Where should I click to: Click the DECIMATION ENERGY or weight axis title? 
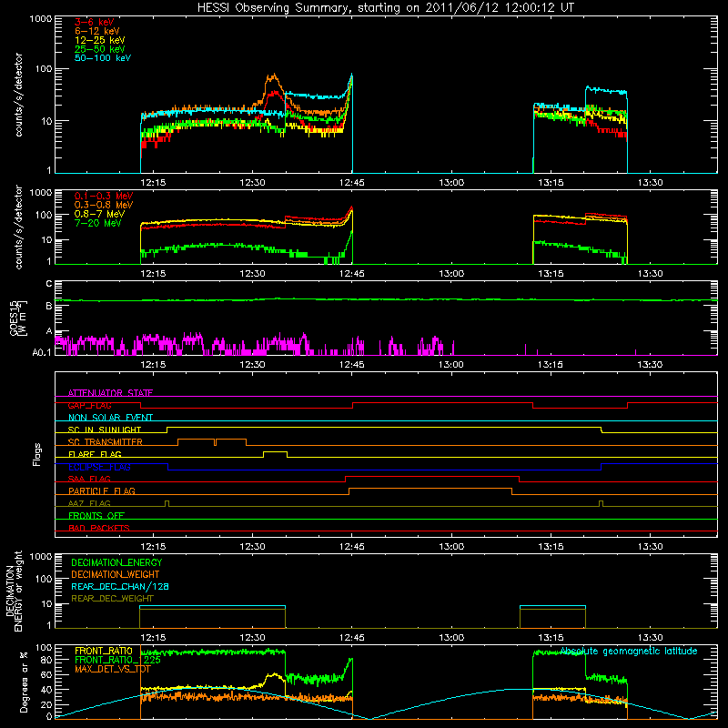click(x=14, y=591)
